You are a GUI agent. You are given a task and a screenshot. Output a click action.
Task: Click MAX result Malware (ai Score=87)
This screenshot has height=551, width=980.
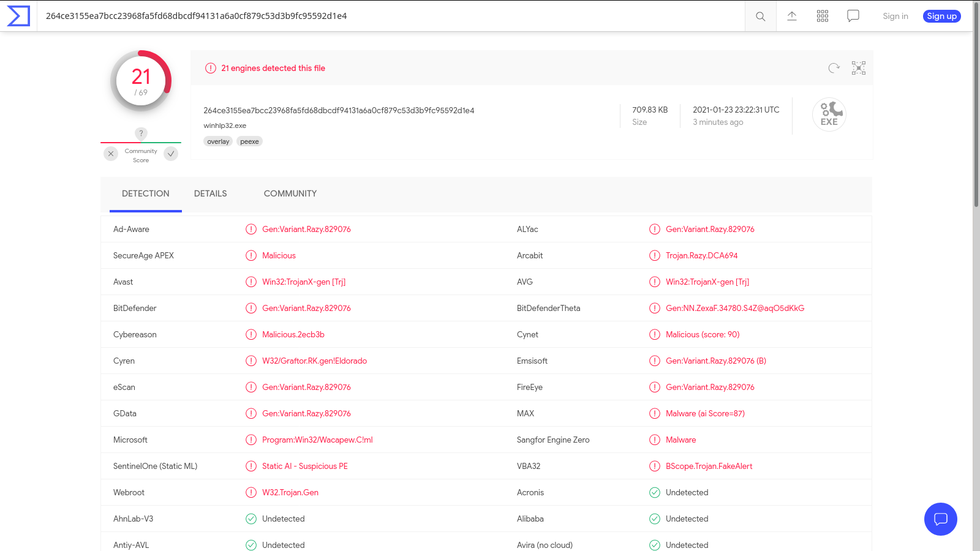(706, 413)
